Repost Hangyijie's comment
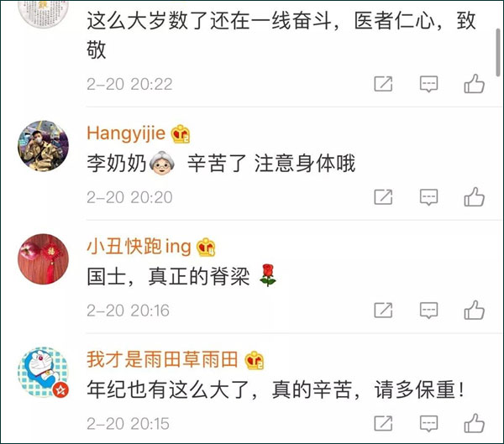Image resolution: width=504 pixels, height=444 pixels. click(x=383, y=196)
